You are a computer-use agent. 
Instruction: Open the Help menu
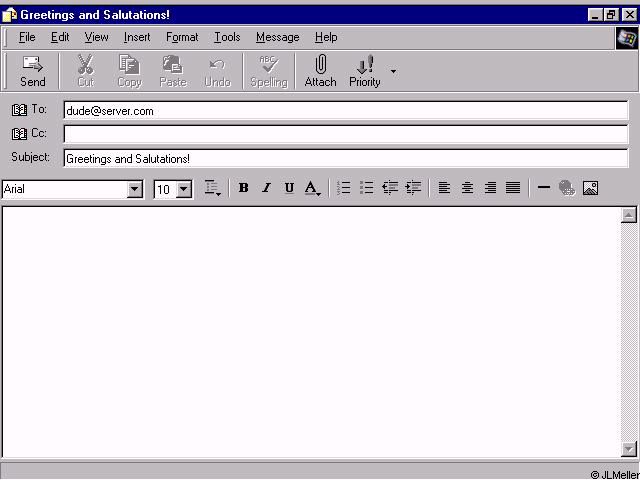[x=326, y=38]
